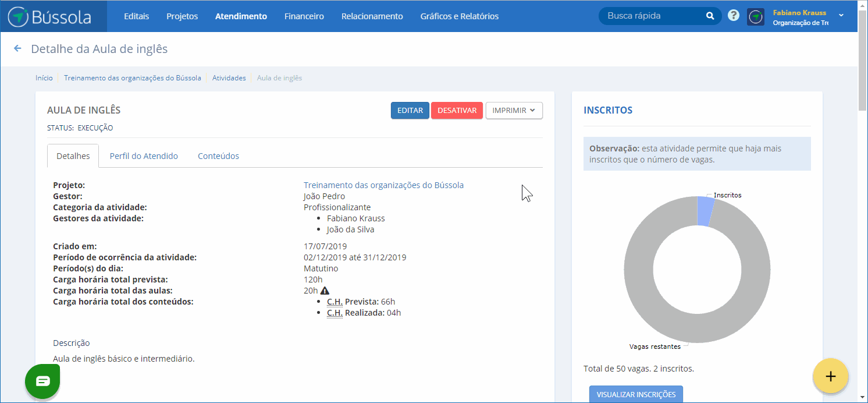This screenshot has width=868, height=403.
Task: Click the back arrow beside the page title
Action: 17,49
